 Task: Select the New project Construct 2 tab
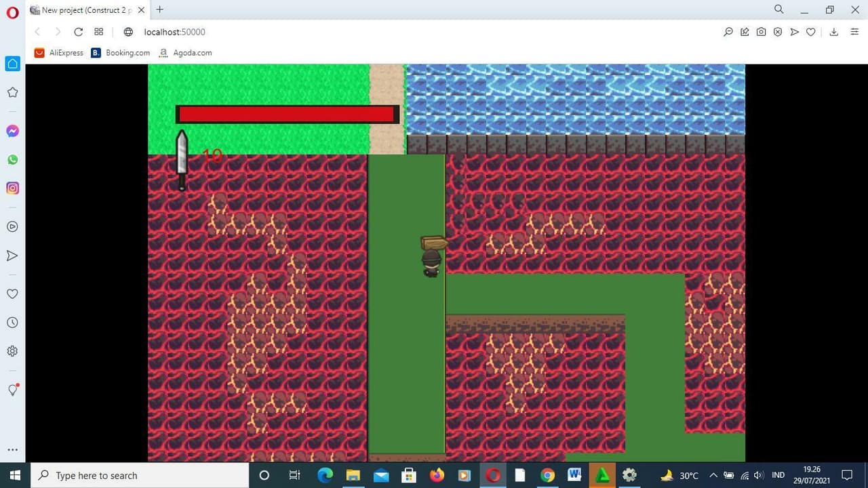[88, 10]
